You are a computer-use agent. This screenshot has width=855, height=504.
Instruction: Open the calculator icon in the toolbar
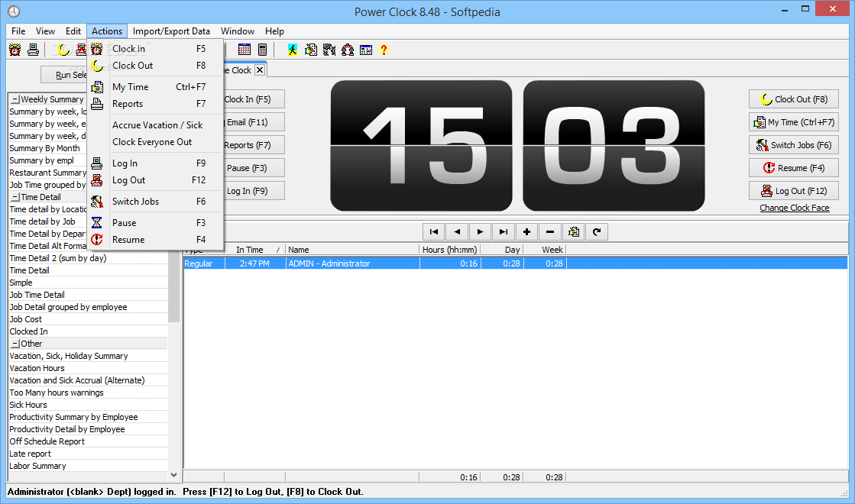click(262, 50)
